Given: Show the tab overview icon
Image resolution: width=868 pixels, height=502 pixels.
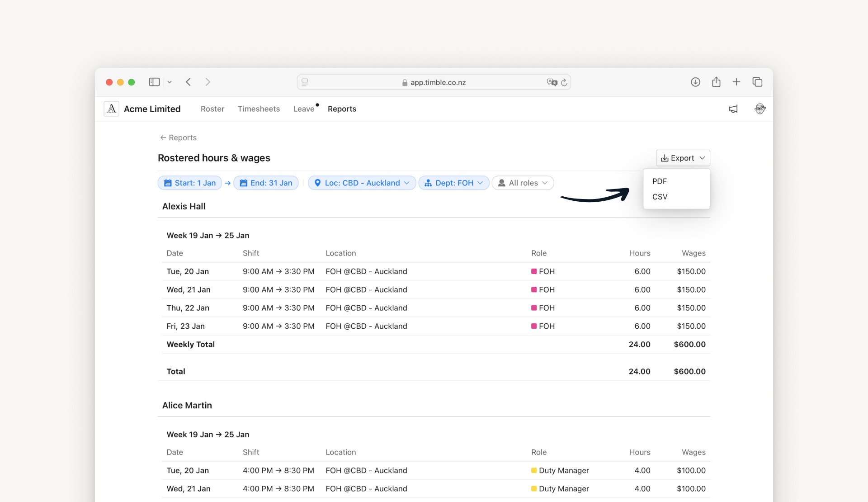Looking at the screenshot, I should (757, 82).
